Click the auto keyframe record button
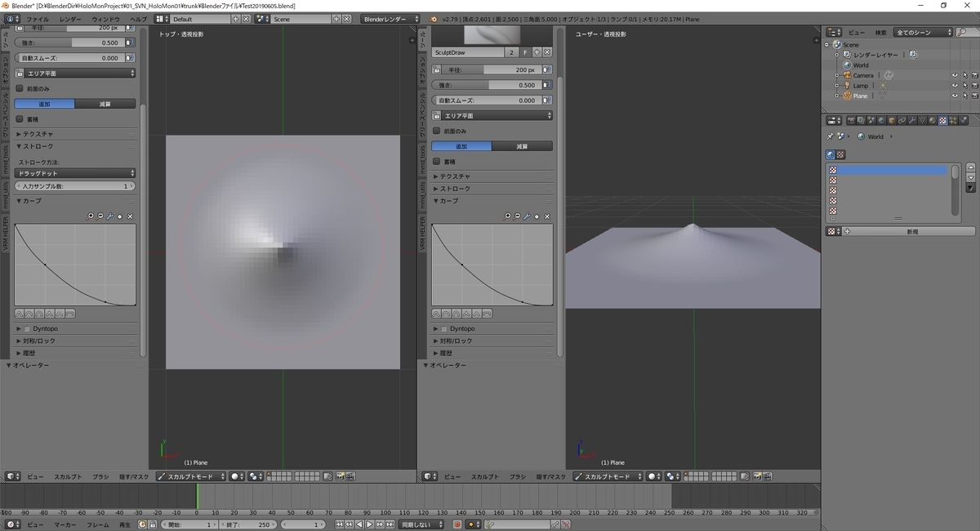The width and height of the screenshot is (980, 531). point(457,524)
